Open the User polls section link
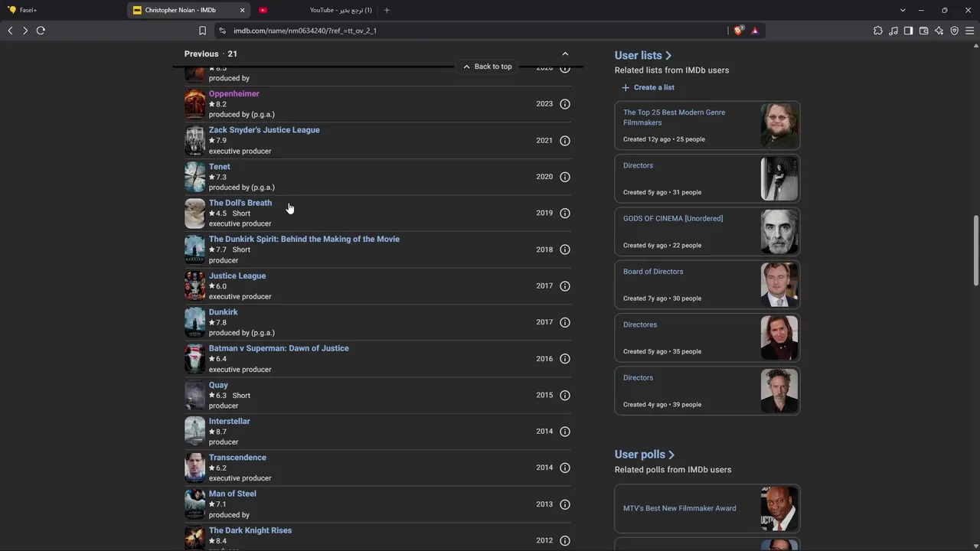 645,455
